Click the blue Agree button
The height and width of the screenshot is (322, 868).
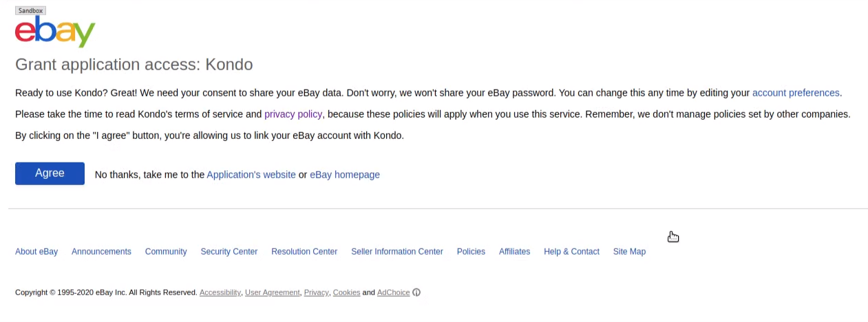click(x=50, y=173)
